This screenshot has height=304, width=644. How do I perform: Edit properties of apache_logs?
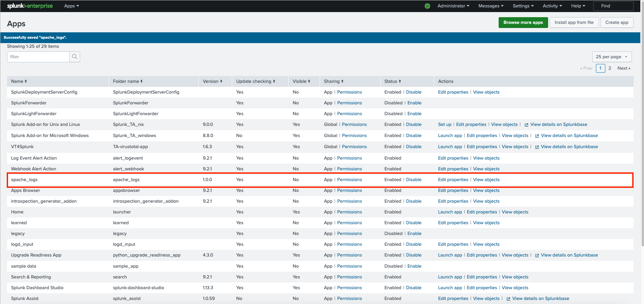point(453,179)
